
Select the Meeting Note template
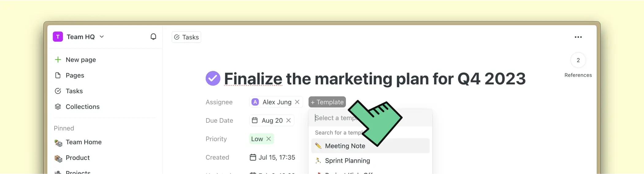(x=345, y=146)
